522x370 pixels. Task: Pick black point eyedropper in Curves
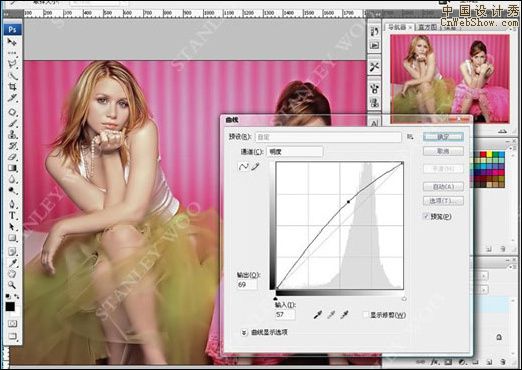pyautogui.click(x=318, y=314)
